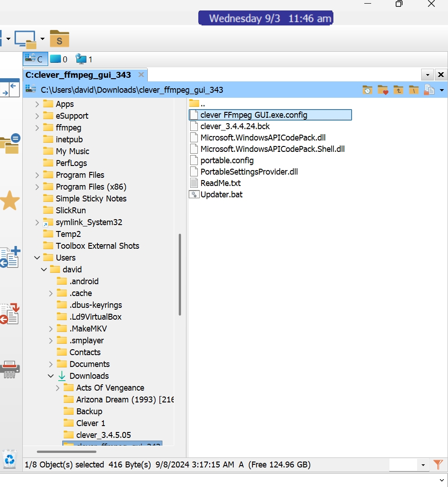Expand the ffmpeg tree node

(x=37, y=128)
